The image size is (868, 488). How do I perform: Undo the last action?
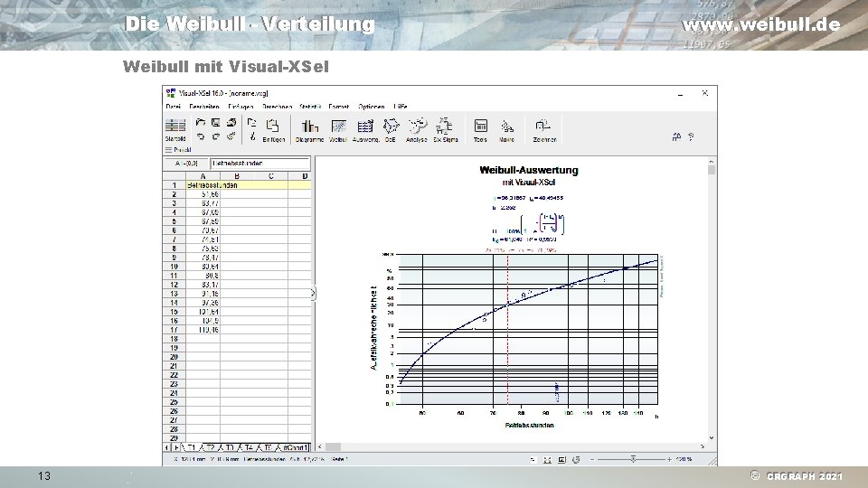pos(201,136)
